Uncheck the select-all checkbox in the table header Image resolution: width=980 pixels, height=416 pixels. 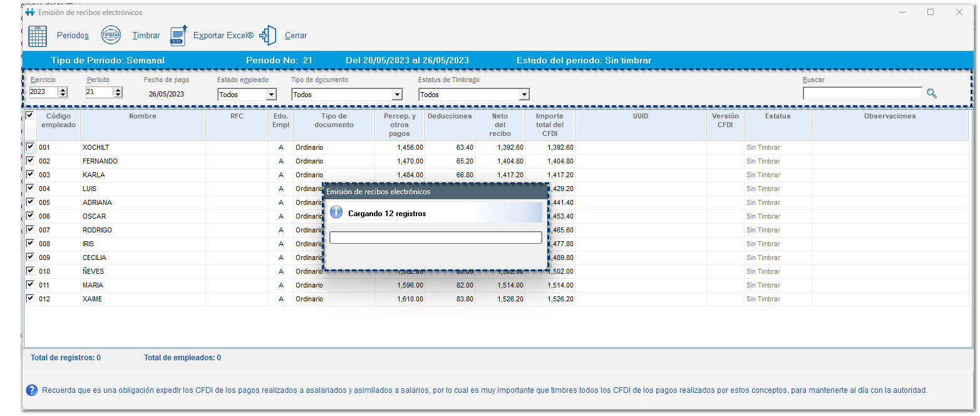(29, 117)
